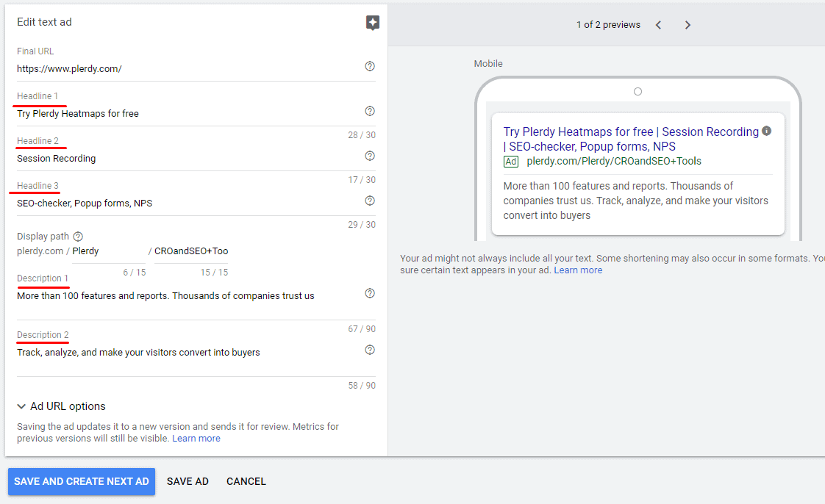Click Save and Create Next Ad button
Image resolution: width=825 pixels, height=504 pixels.
(x=82, y=481)
